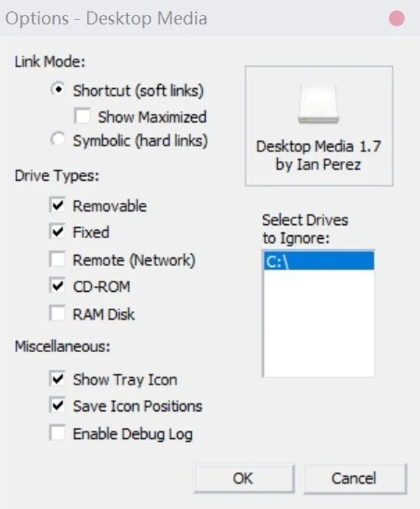Click the Options - Desktop Media title bar
The image size is (420, 509).
195,18
